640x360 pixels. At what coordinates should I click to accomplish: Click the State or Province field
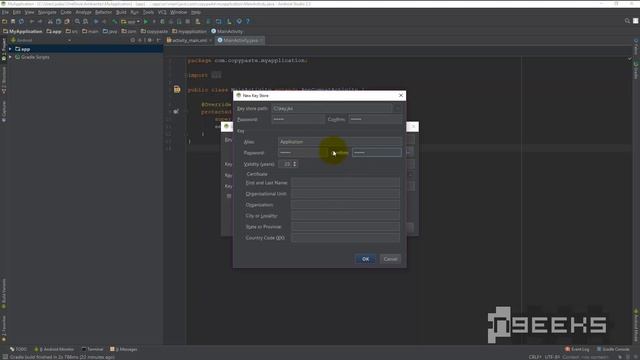[345, 227]
